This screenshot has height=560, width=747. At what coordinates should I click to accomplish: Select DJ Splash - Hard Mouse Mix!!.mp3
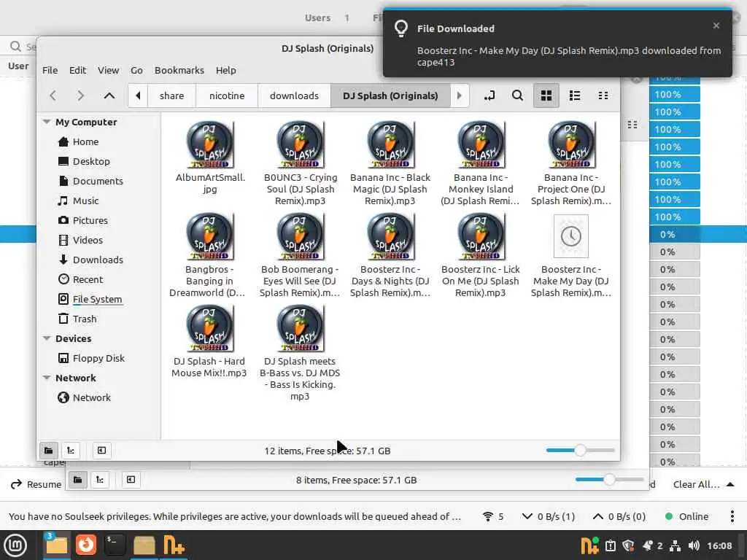209,341
